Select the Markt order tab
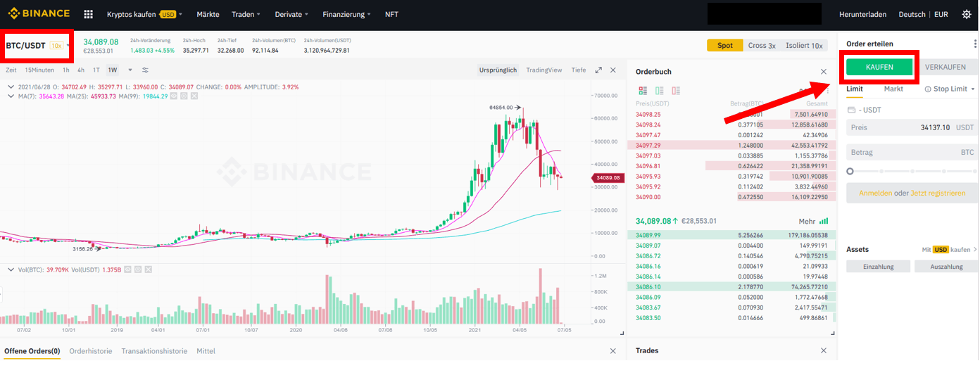The image size is (980, 368). point(893,89)
